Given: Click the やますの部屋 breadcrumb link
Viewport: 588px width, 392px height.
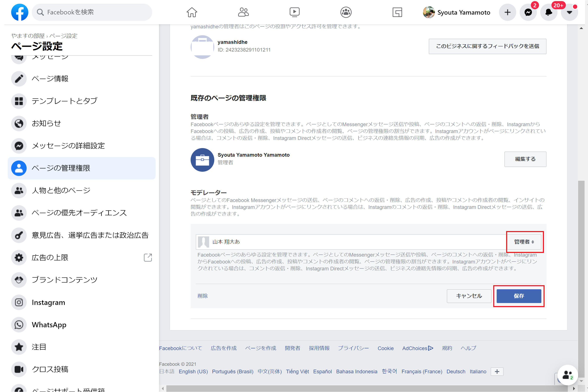Looking at the screenshot, I should 28,36.
